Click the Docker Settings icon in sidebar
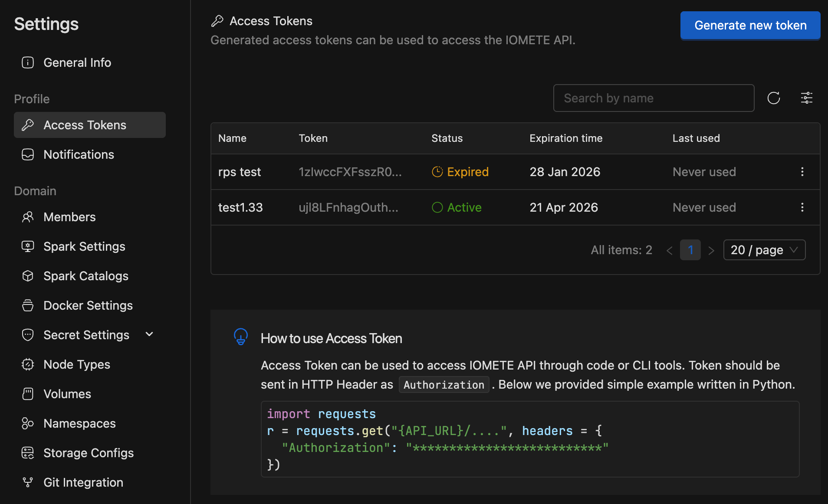Screen dimensions: 828x504 tap(28, 305)
